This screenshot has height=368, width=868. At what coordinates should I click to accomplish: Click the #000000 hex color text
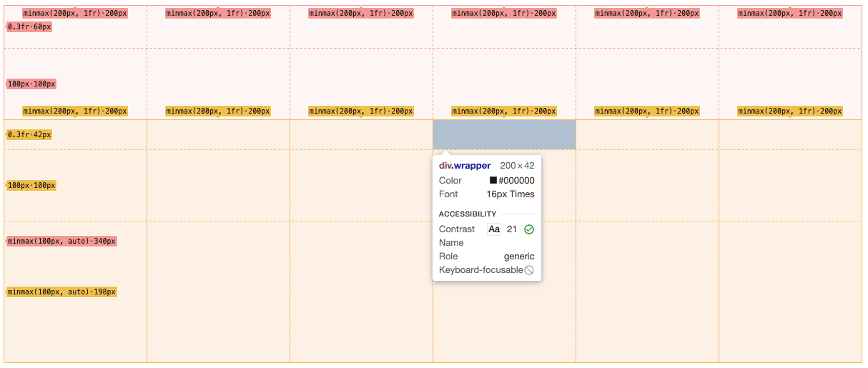coord(516,181)
